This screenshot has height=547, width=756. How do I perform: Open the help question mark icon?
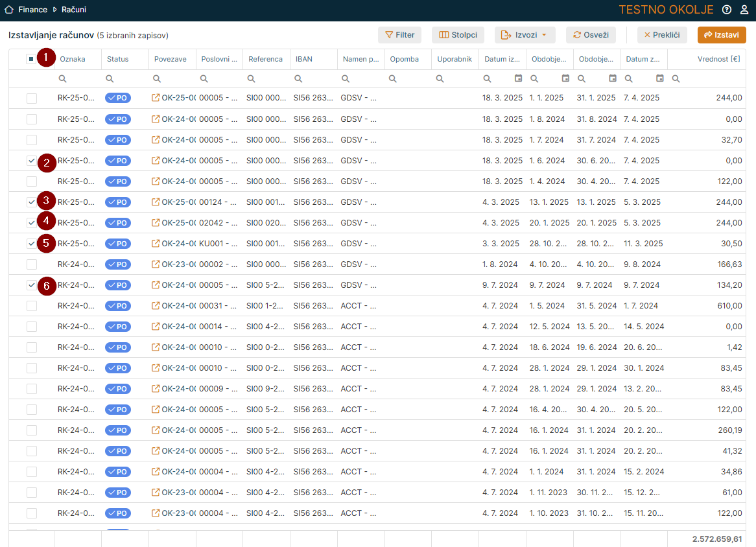click(x=727, y=10)
